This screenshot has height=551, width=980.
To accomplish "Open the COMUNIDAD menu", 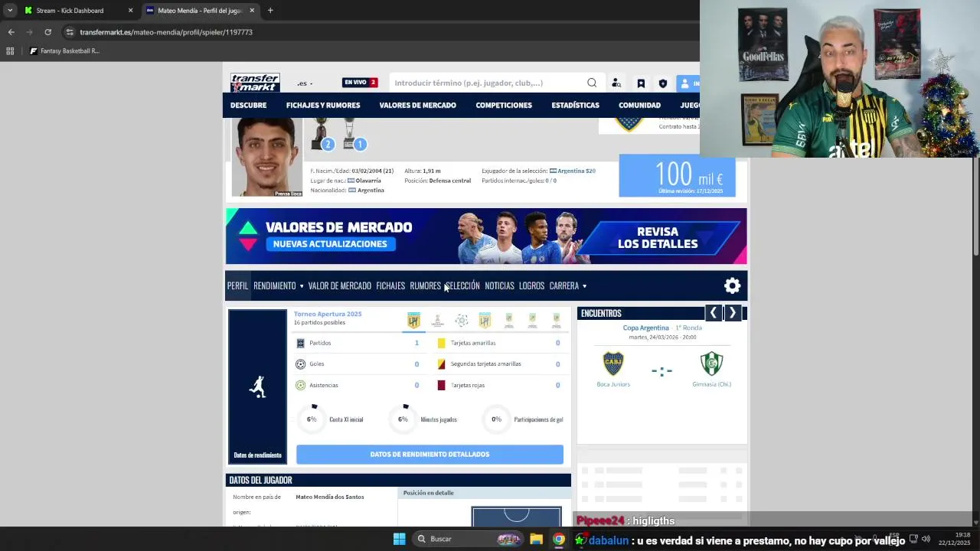I will (639, 105).
